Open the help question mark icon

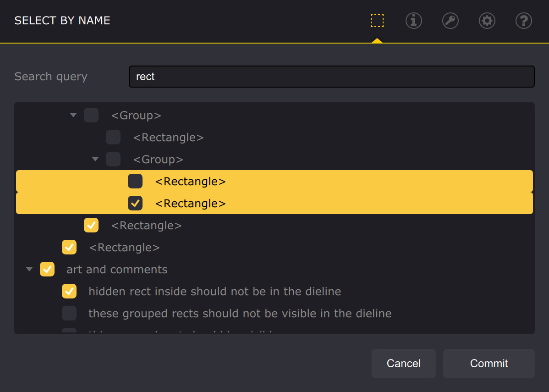523,21
